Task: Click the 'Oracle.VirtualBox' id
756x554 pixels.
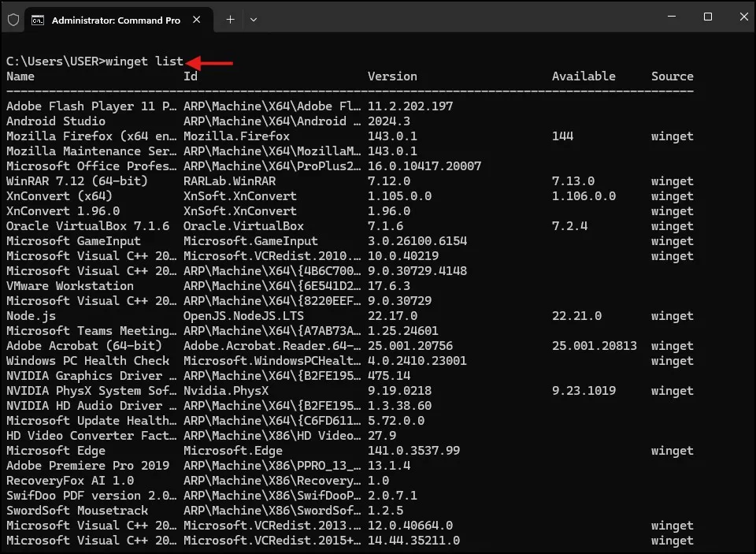Action: (x=244, y=226)
